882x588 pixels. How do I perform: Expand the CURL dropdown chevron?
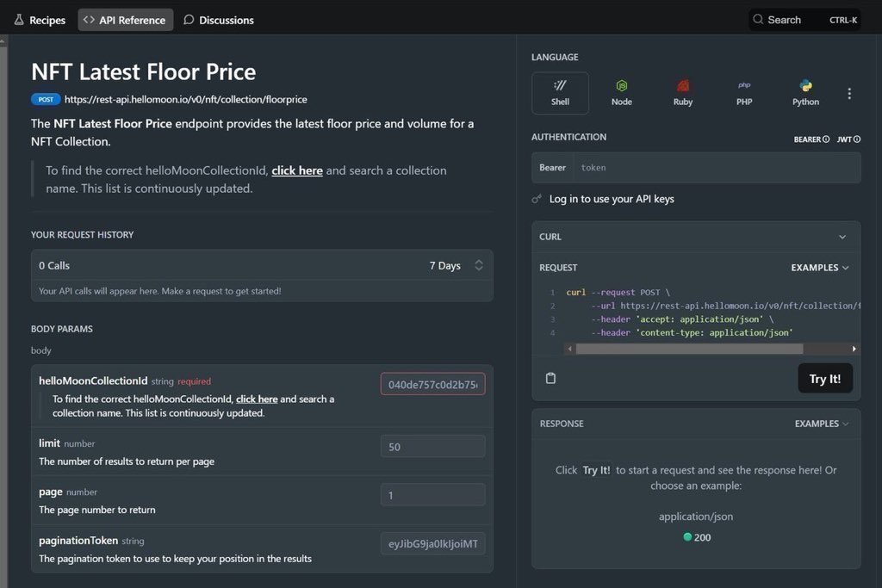pyautogui.click(x=842, y=237)
